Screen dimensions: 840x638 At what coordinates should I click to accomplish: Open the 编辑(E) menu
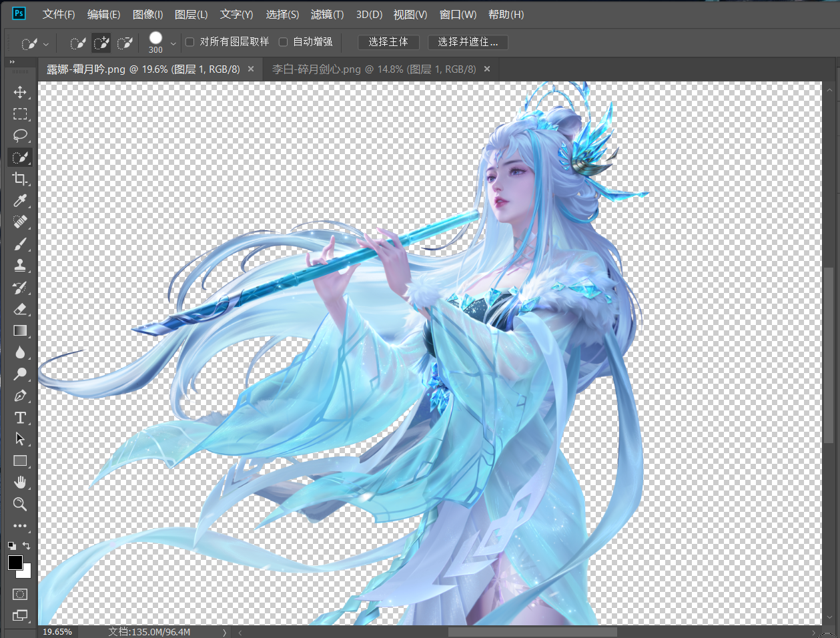pyautogui.click(x=103, y=14)
